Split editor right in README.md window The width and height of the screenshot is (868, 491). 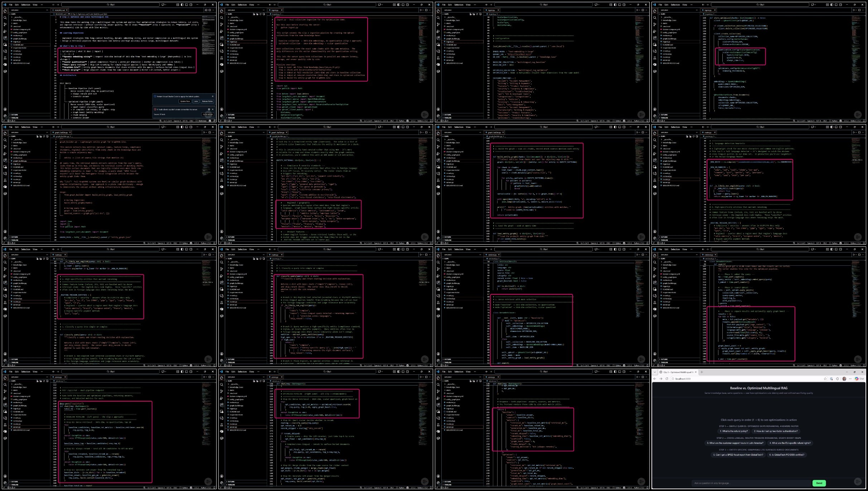[x=210, y=10]
